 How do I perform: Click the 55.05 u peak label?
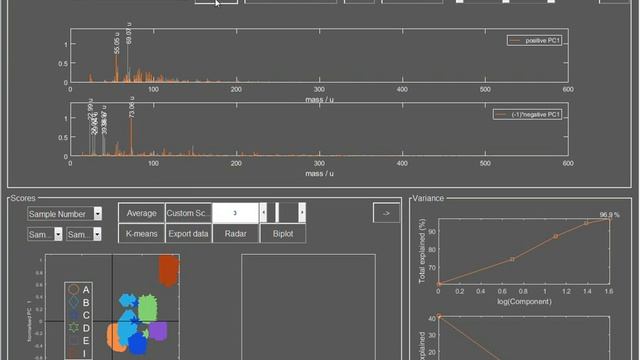point(117,43)
